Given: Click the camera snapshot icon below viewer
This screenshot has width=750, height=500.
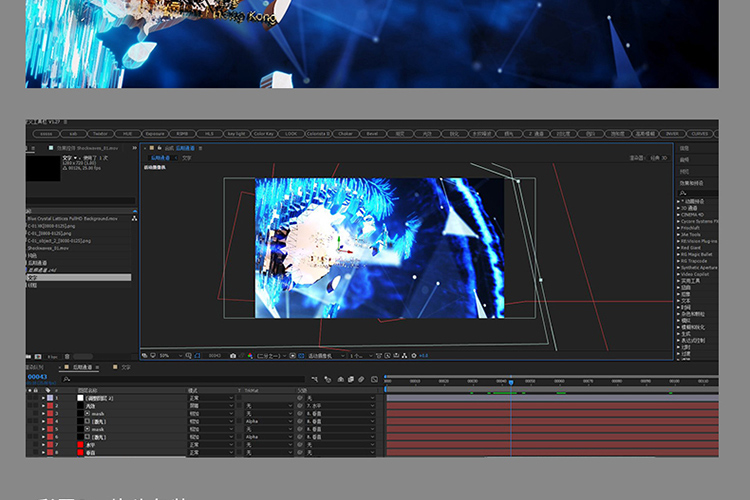Looking at the screenshot, I should pos(233,355).
